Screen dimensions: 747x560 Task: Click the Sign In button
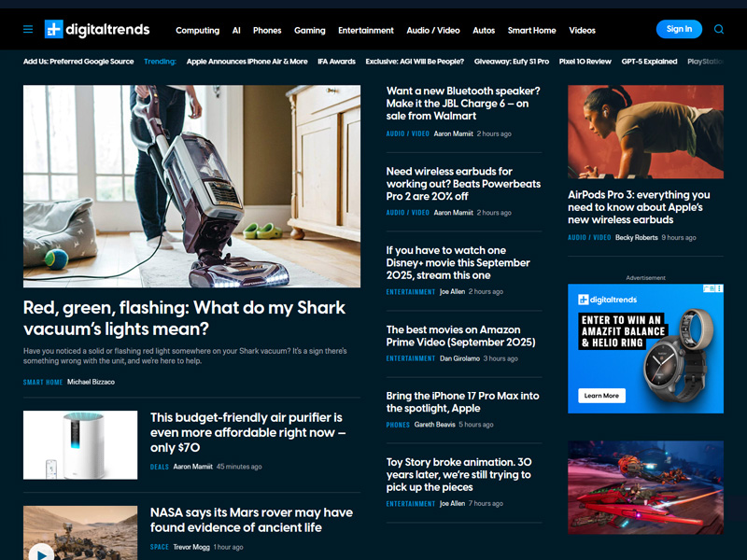679,29
